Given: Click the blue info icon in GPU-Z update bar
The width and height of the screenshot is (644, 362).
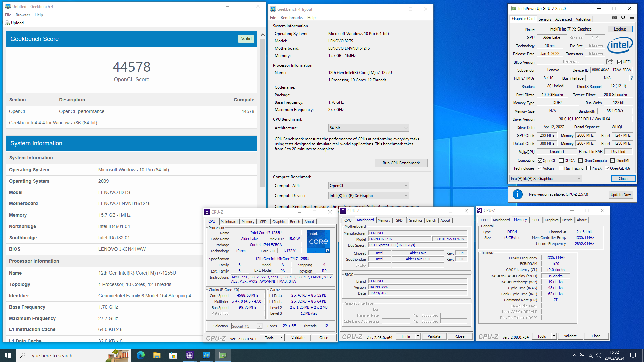Looking at the screenshot, I should pyautogui.click(x=517, y=194).
